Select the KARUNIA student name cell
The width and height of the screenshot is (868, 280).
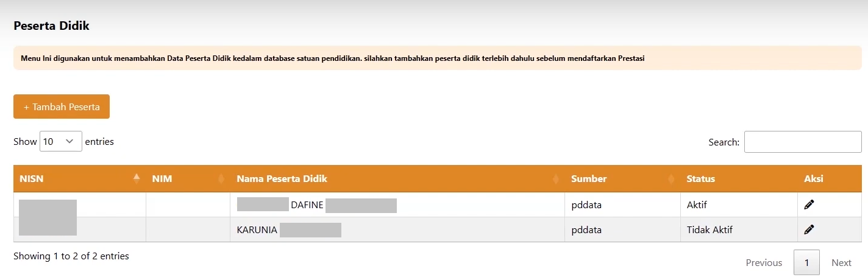click(x=257, y=230)
